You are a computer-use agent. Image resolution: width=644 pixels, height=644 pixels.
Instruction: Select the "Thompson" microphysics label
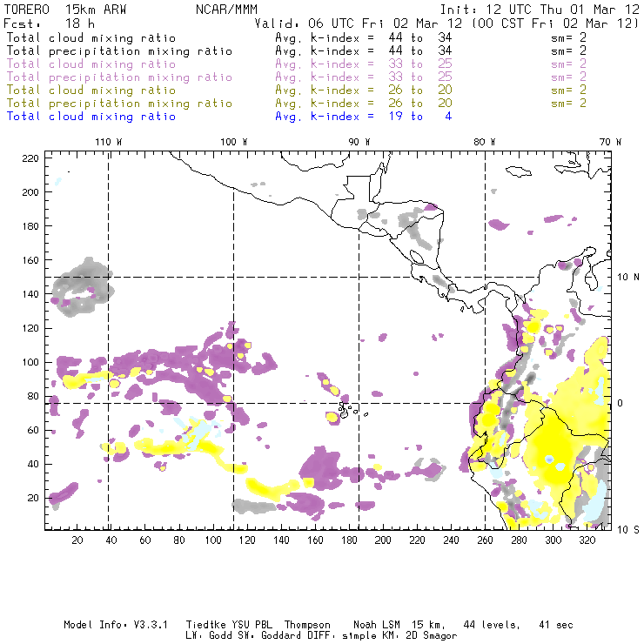pos(307,625)
